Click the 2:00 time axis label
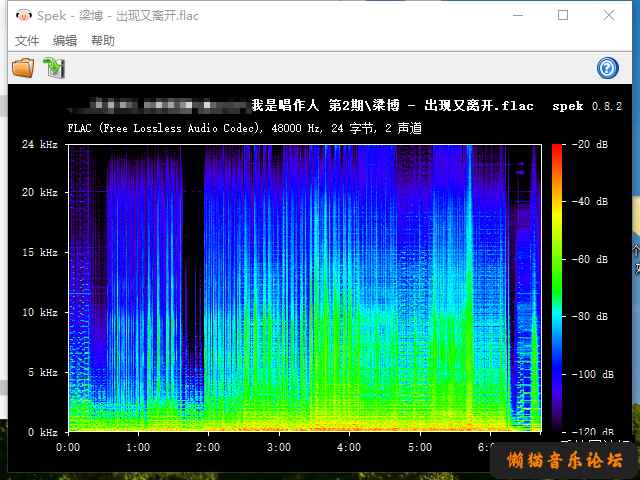640x480 pixels. point(208,447)
